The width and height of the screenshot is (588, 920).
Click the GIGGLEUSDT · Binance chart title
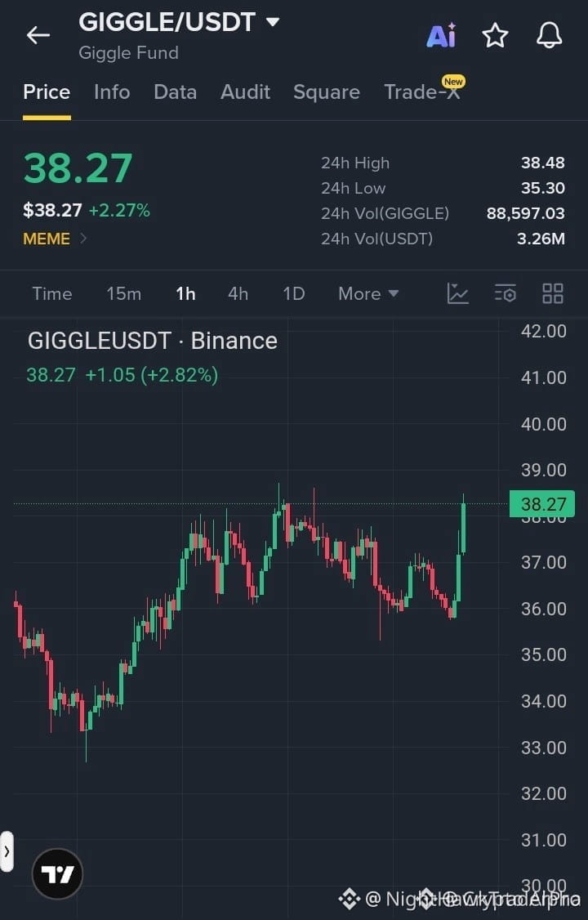tap(153, 341)
